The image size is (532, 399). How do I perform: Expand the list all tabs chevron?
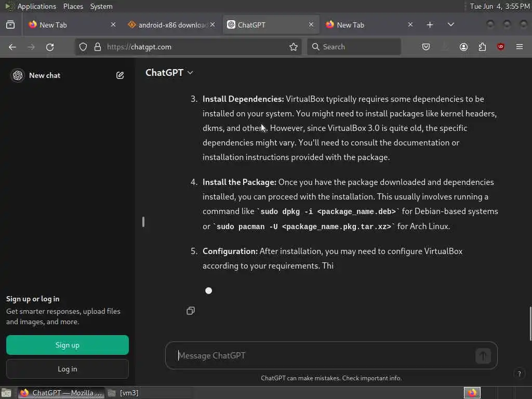click(x=450, y=25)
